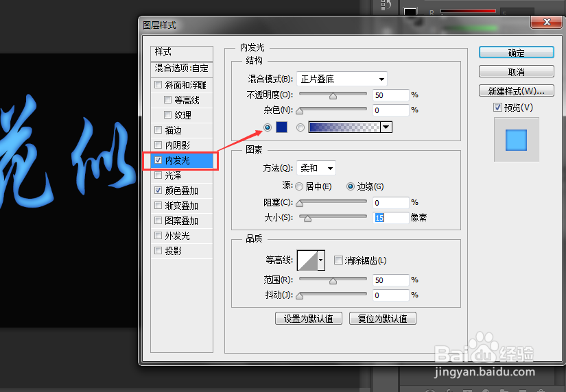
Task: Open the 样式 list header
Action: 182,53
